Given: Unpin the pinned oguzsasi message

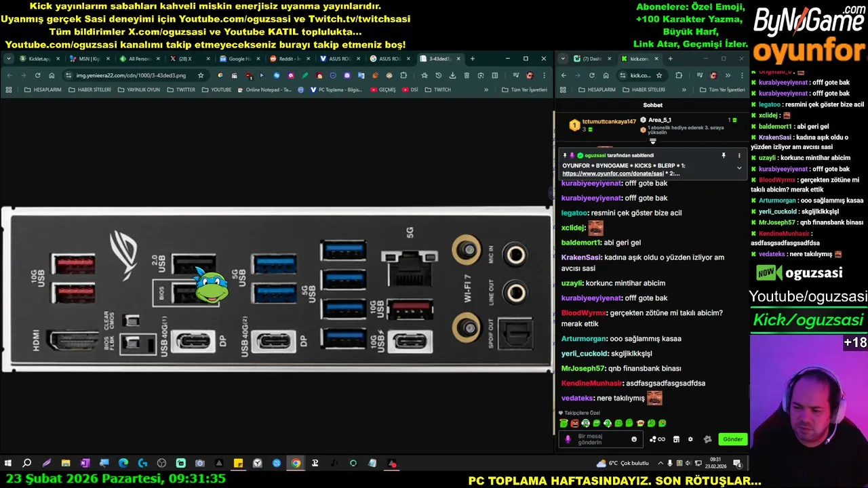Looking at the screenshot, I should pyautogui.click(x=724, y=155).
